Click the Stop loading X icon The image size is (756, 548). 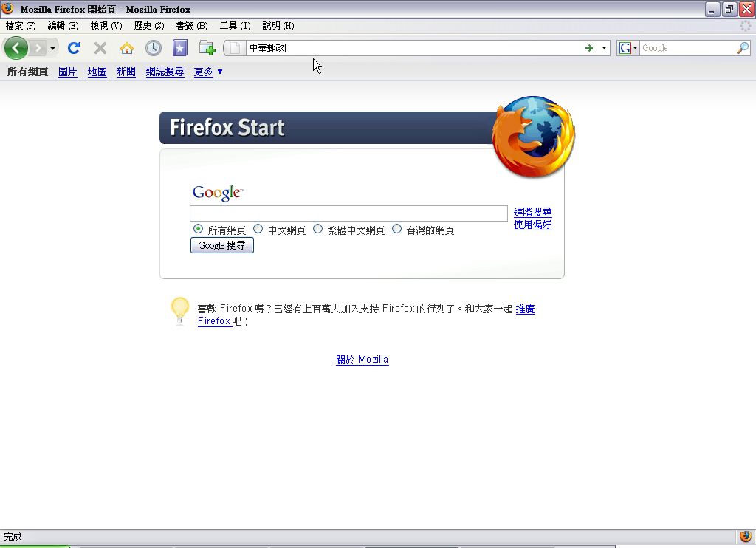[x=100, y=48]
